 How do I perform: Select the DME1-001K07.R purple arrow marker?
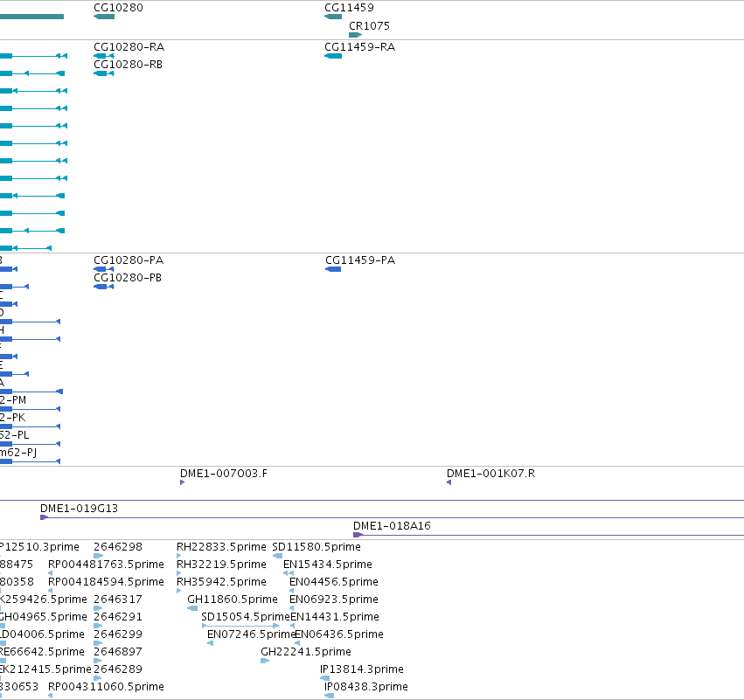[448, 482]
